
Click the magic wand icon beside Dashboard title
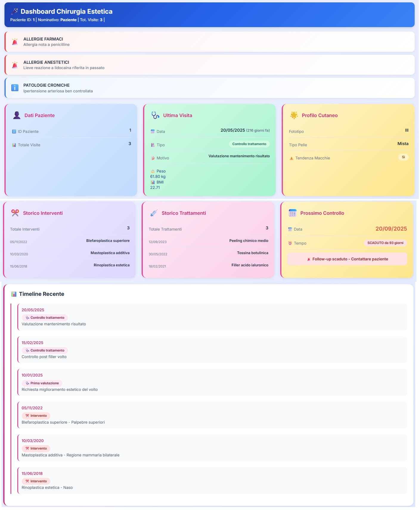(15, 11)
